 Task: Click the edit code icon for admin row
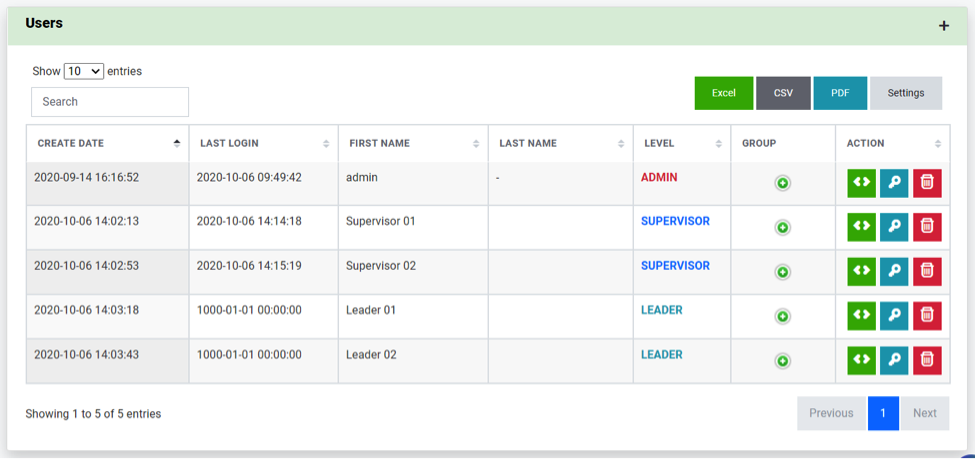[861, 183]
